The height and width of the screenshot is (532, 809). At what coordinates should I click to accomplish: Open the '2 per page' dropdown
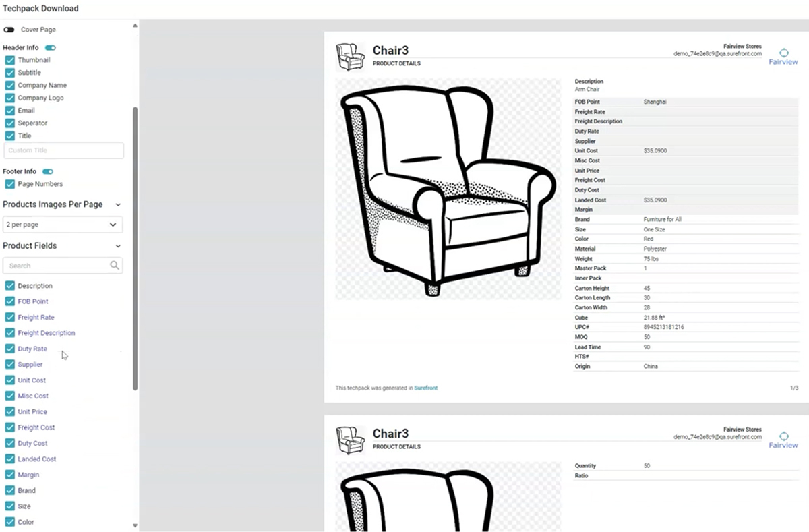coord(63,224)
